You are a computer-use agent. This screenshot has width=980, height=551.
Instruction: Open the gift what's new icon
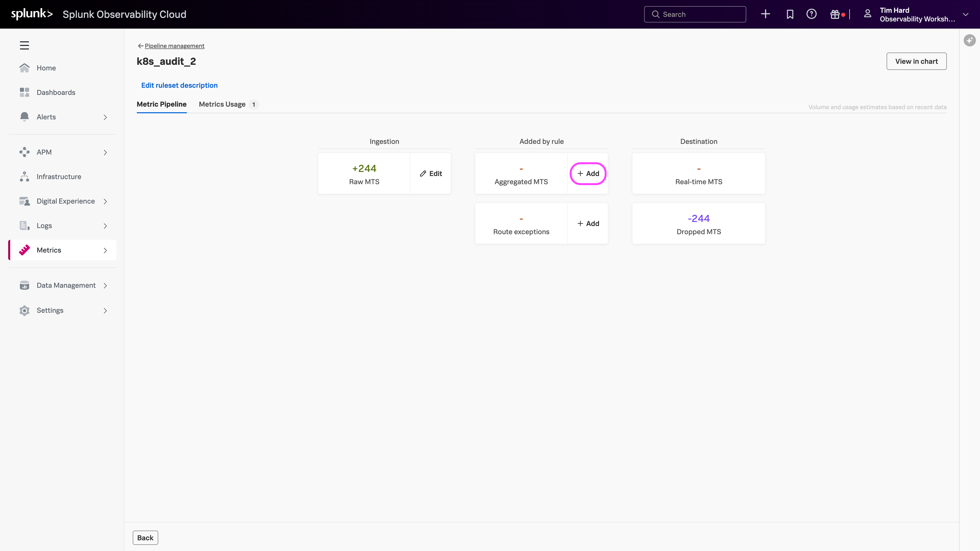[x=835, y=14]
